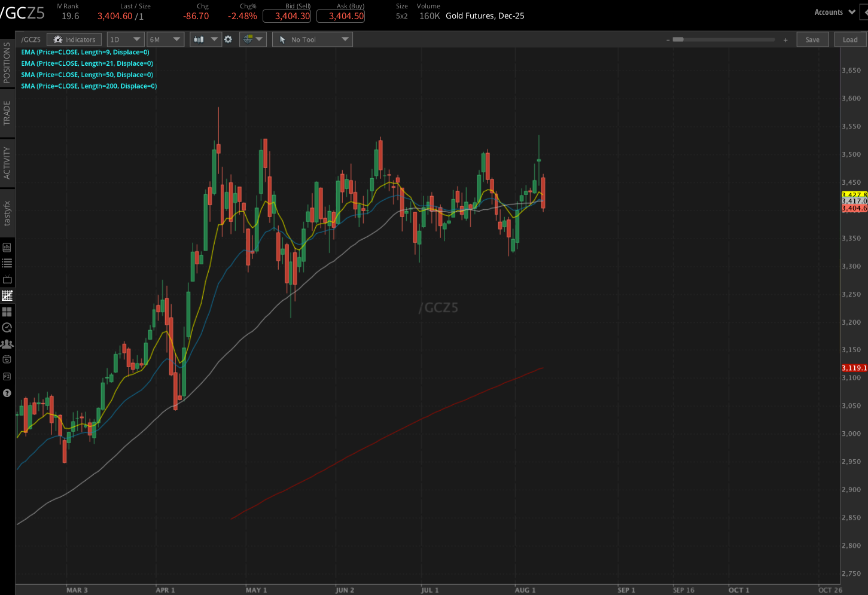Select the active chart icon in sidebar

tap(8, 295)
